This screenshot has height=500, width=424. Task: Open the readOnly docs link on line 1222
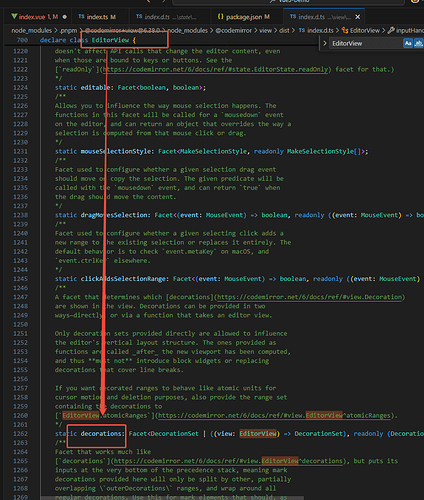[x=216, y=69]
